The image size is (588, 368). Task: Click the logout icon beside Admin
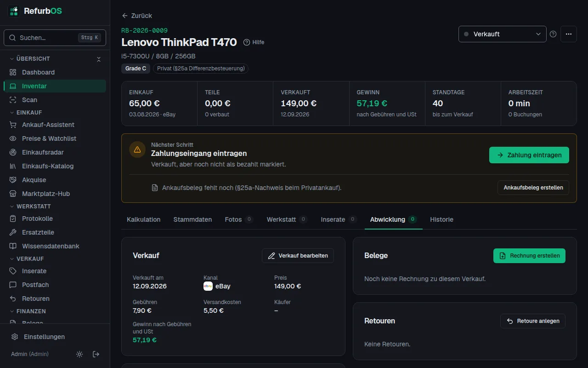96,354
